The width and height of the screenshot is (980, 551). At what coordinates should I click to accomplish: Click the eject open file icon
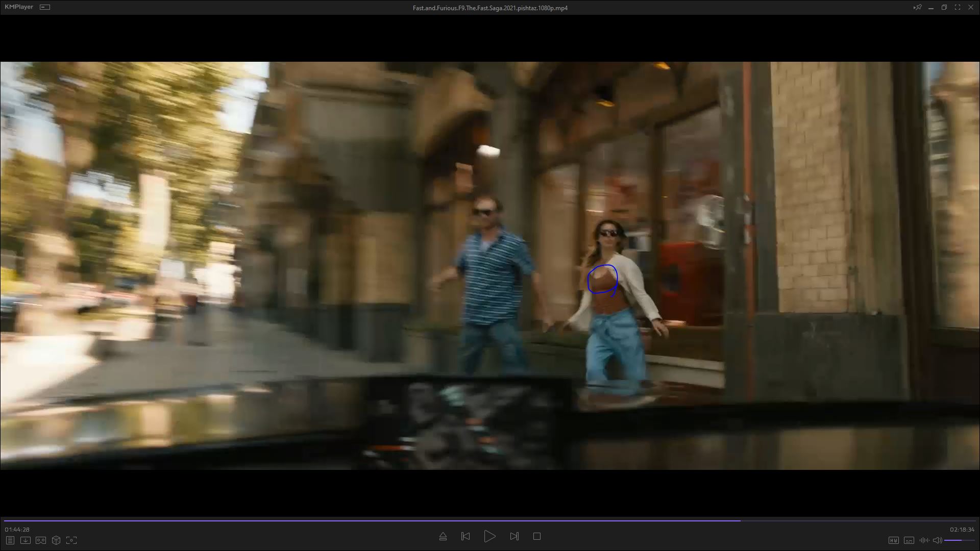tap(443, 536)
